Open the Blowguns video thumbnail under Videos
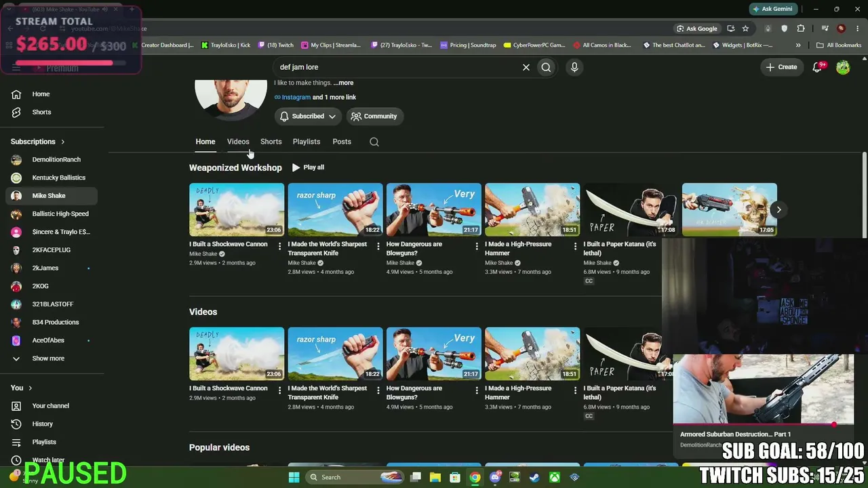The image size is (868, 488). click(x=434, y=354)
